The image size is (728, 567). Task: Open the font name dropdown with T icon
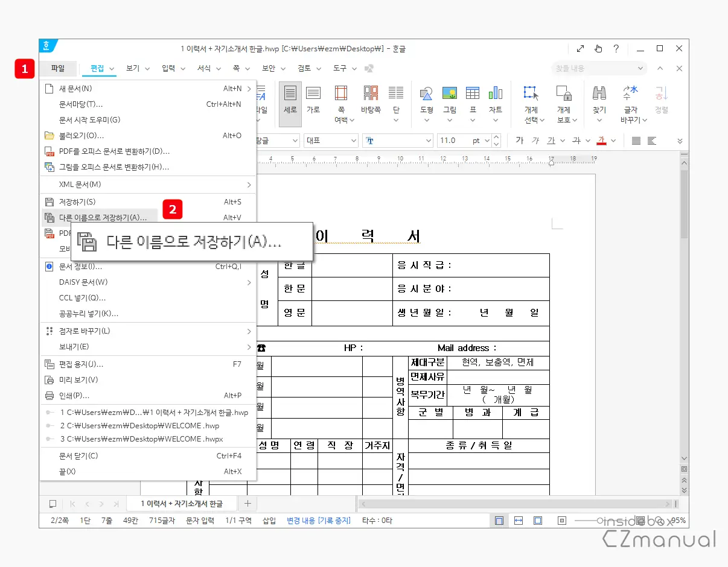point(398,141)
